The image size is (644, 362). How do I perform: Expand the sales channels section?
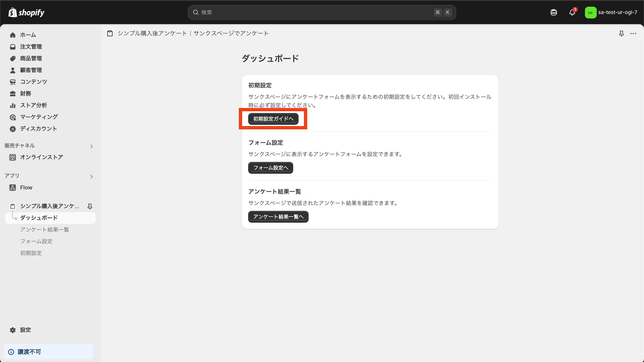pos(91,146)
